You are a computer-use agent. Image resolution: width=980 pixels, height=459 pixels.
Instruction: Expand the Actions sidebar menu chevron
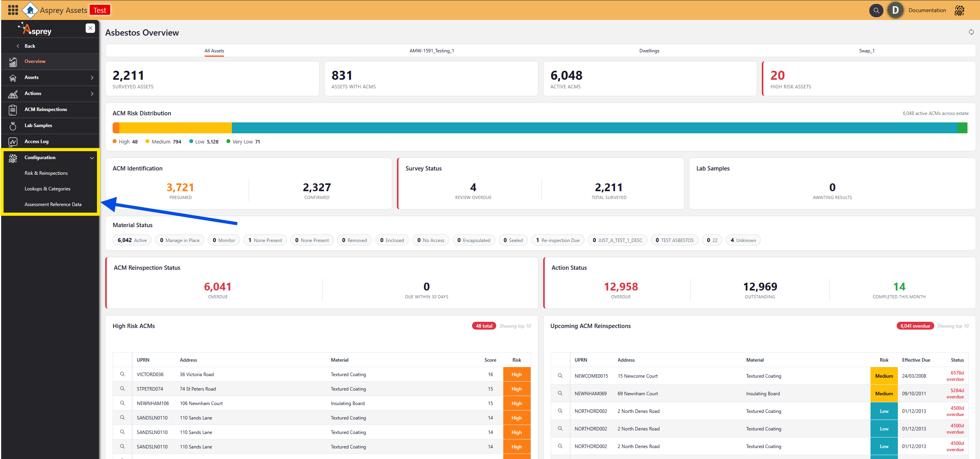point(92,94)
